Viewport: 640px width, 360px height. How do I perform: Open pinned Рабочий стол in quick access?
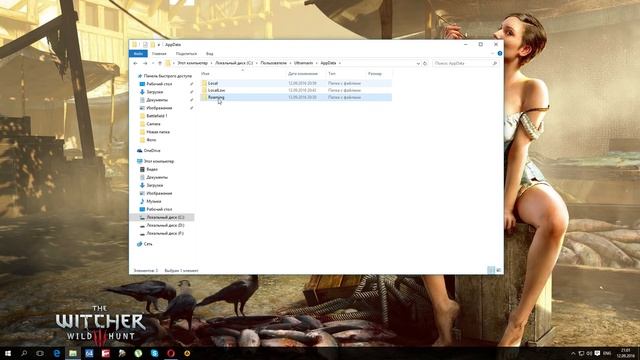click(159, 84)
